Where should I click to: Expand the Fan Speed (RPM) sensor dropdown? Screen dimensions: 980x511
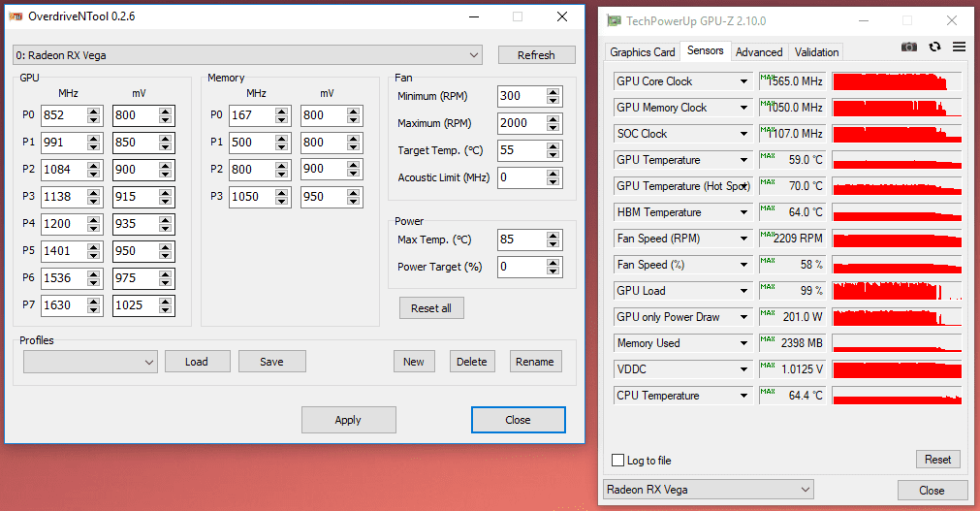743,239
